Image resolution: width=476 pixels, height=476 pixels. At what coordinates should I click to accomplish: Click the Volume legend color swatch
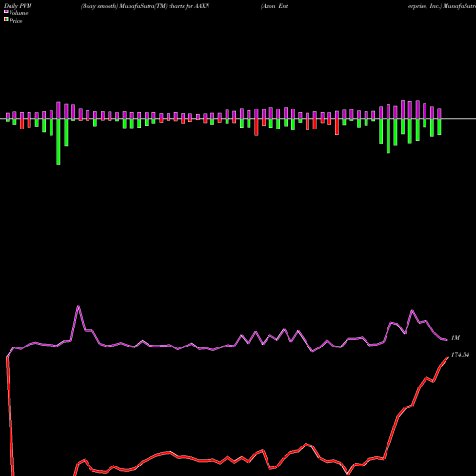6,11
